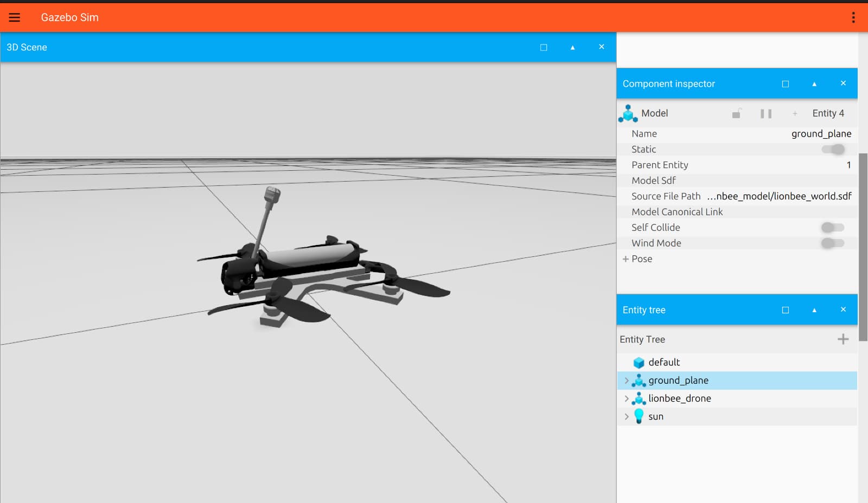Click the lionbee_drone model icon
Screen dimensions: 868x503
(639, 398)
